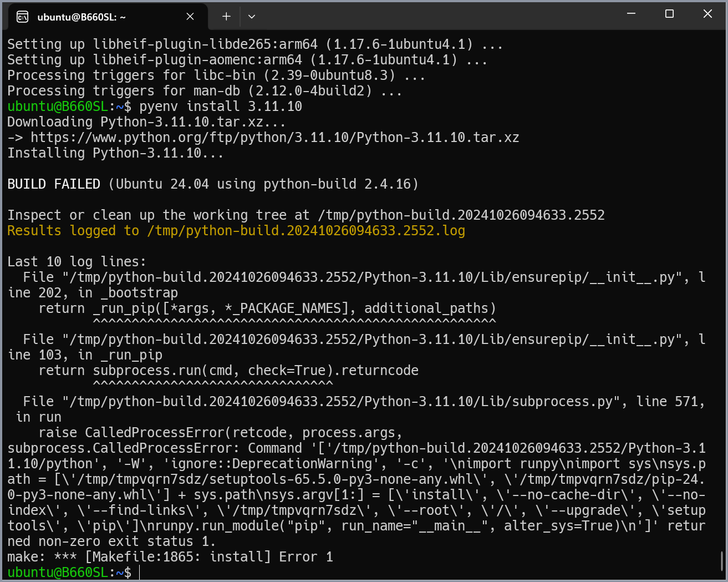Click the 'Results logged to' log path

pyautogui.click(x=236, y=231)
